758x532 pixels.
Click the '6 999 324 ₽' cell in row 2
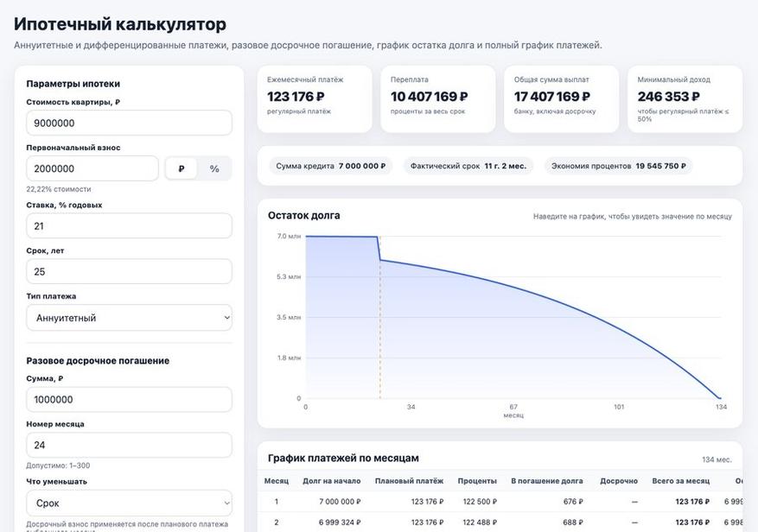[x=340, y=522]
